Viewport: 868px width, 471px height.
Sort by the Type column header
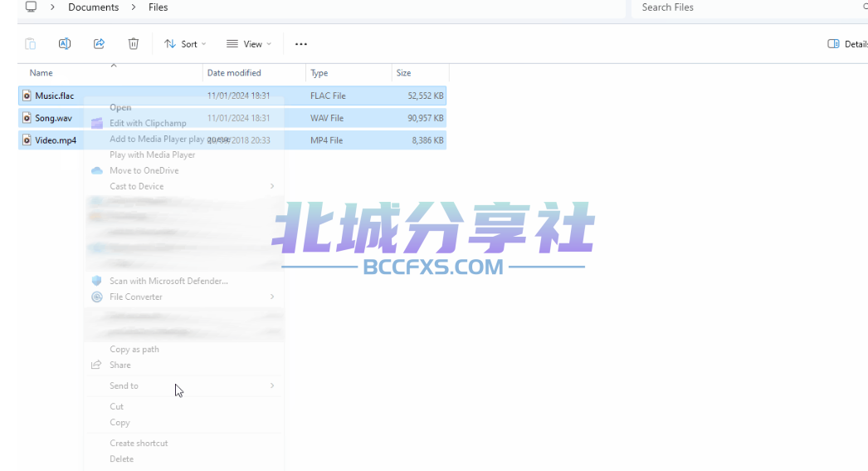[x=349, y=72]
